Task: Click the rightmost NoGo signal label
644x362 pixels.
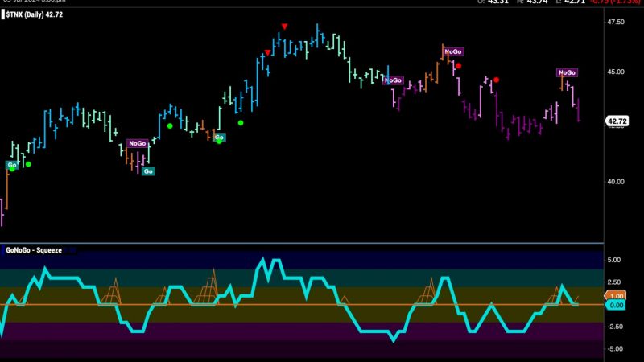Action: [x=567, y=72]
